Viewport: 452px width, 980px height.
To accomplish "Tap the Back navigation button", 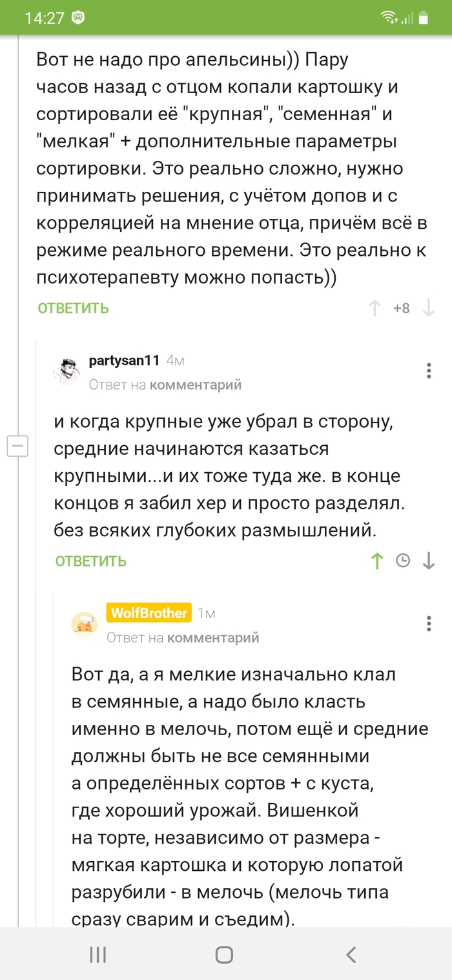I will click(350, 955).
